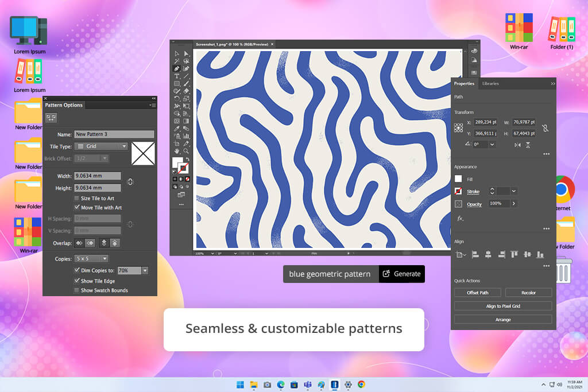Switch to the Libraries tab
588x392 pixels.
490,84
